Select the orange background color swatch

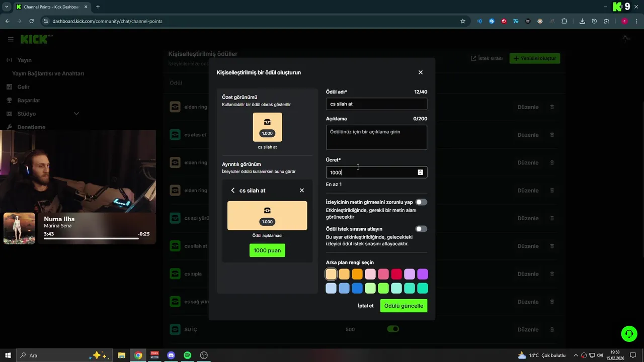point(357,274)
